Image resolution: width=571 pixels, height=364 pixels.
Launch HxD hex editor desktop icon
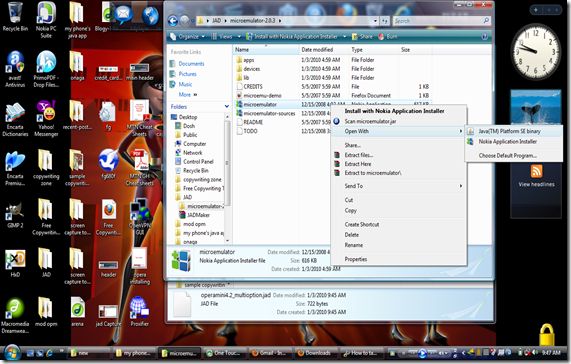click(x=15, y=264)
